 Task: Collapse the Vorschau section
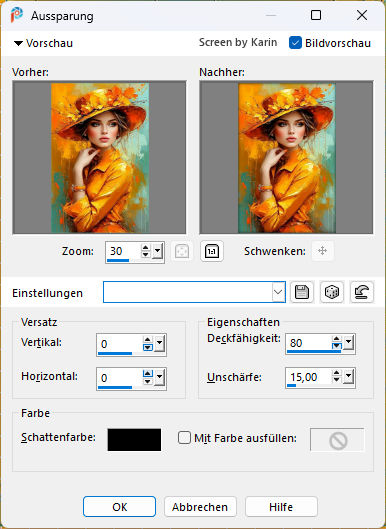point(18,43)
